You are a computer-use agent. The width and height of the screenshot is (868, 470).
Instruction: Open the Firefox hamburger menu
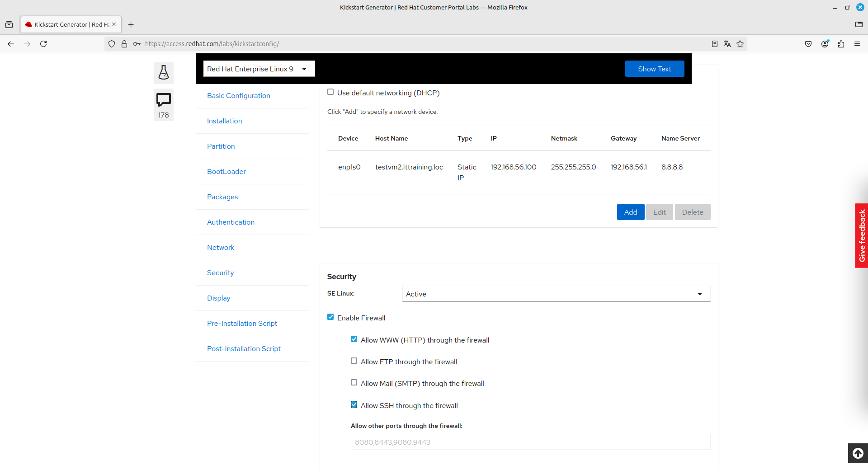(857, 44)
